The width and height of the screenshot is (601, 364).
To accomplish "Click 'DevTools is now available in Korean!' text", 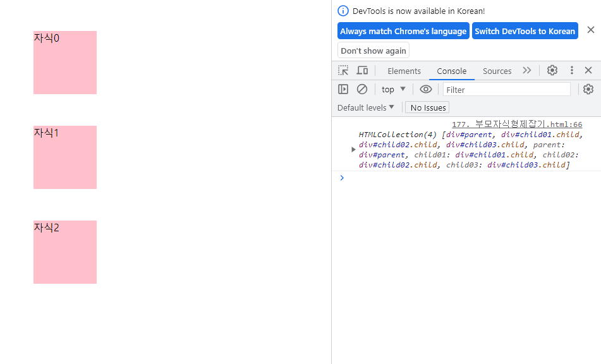I will click(x=418, y=11).
